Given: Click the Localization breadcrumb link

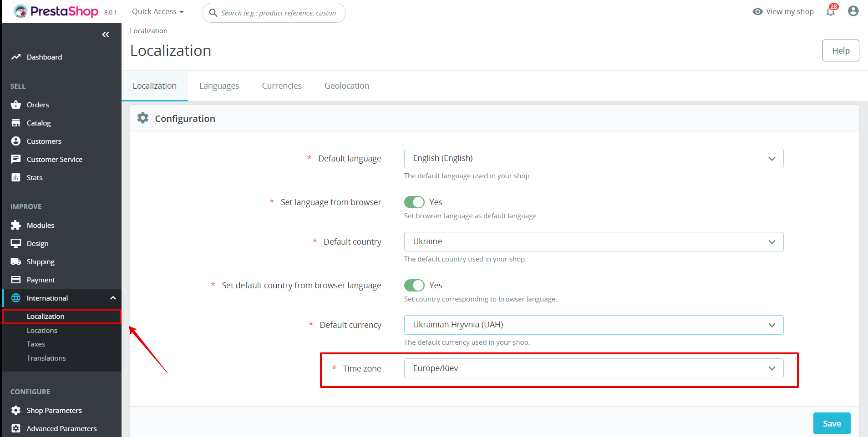Looking at the screenshot, I should 149,31.
